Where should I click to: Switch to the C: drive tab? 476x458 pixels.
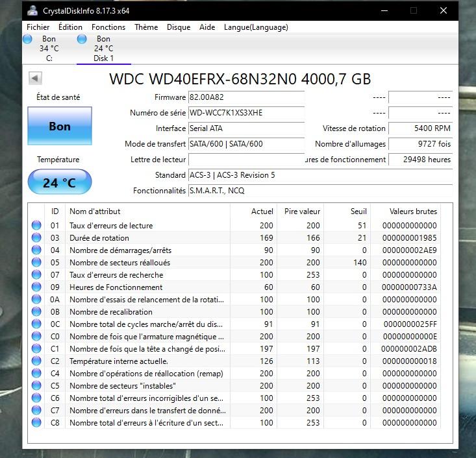point(49,49)
